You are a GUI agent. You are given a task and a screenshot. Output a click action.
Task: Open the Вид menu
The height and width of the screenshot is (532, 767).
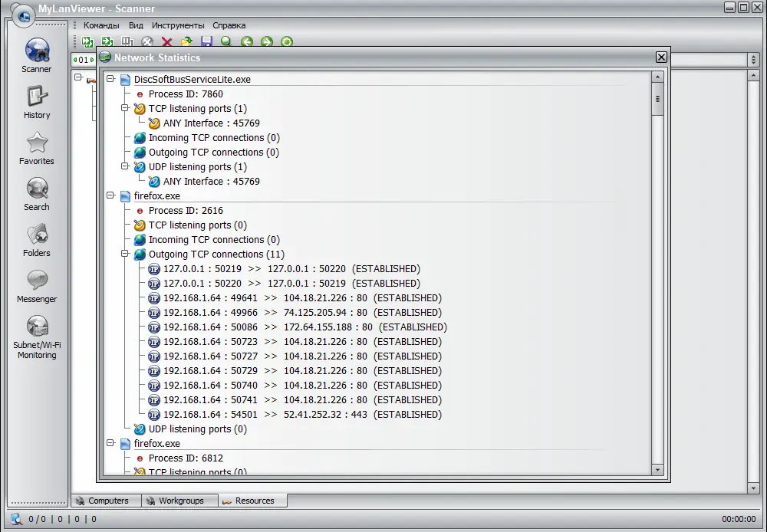(x=136, y=25)
